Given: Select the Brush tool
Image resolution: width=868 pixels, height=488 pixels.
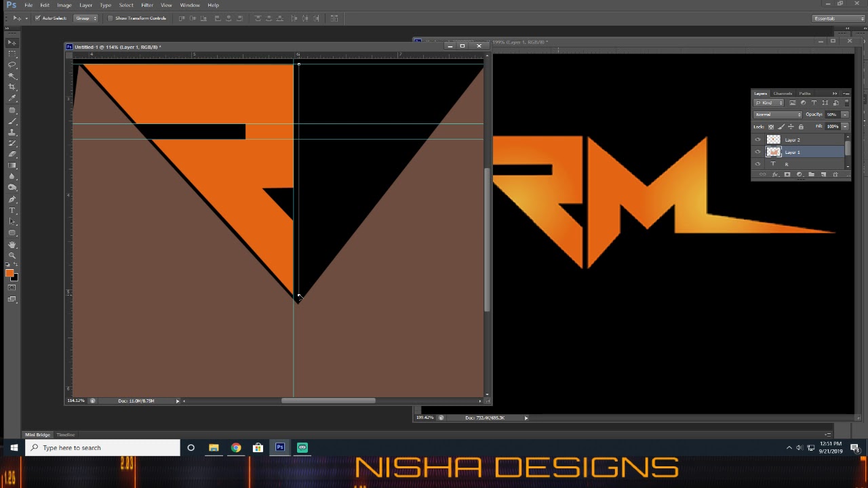Looking at the screenshot, I should point(12,121).
